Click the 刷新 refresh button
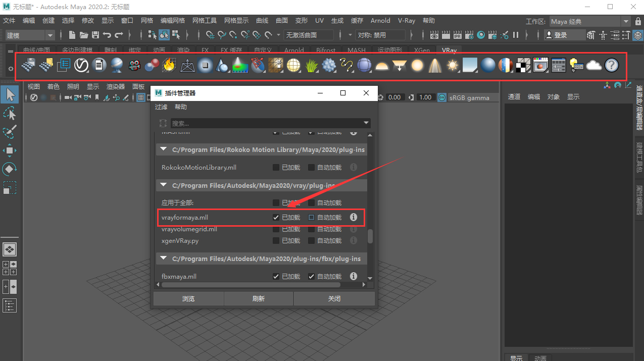The height and width of the screenshot is (361, 644). (x=259, y=299)
